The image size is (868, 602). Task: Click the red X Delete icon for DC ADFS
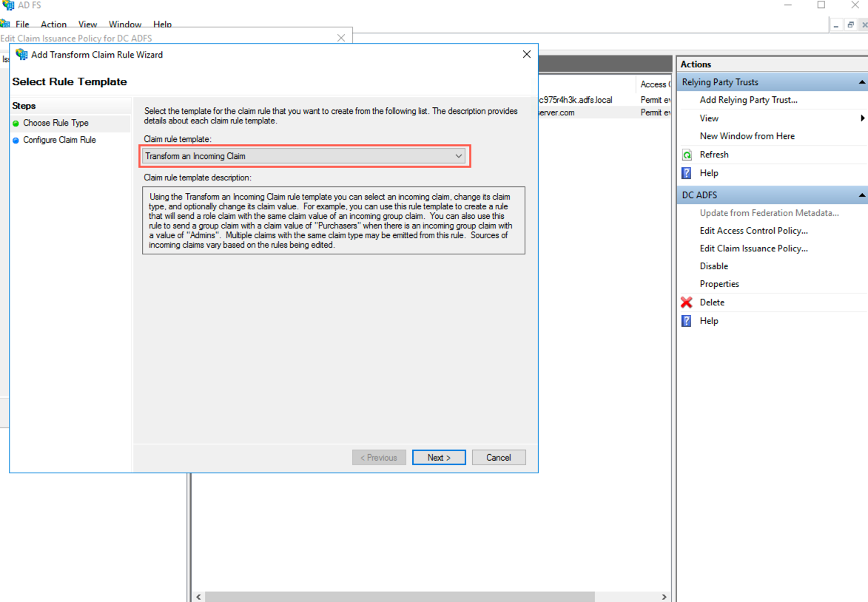pos(686,302)
